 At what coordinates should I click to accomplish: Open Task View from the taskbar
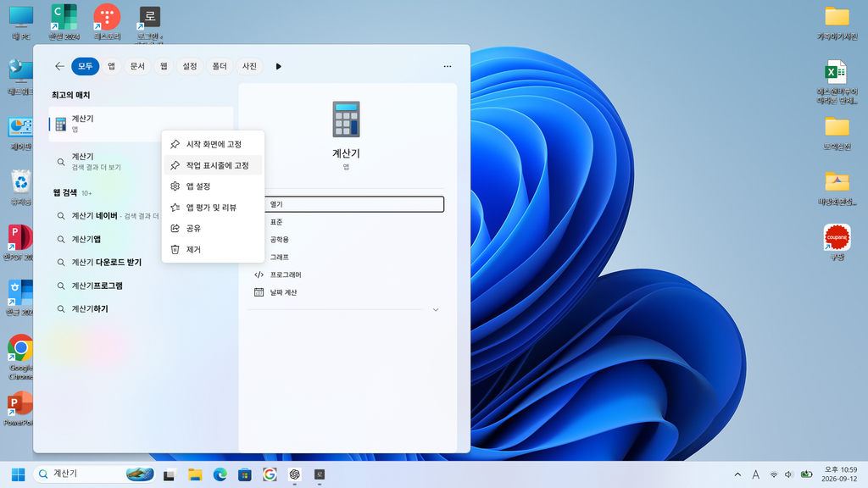click(170, 474)
